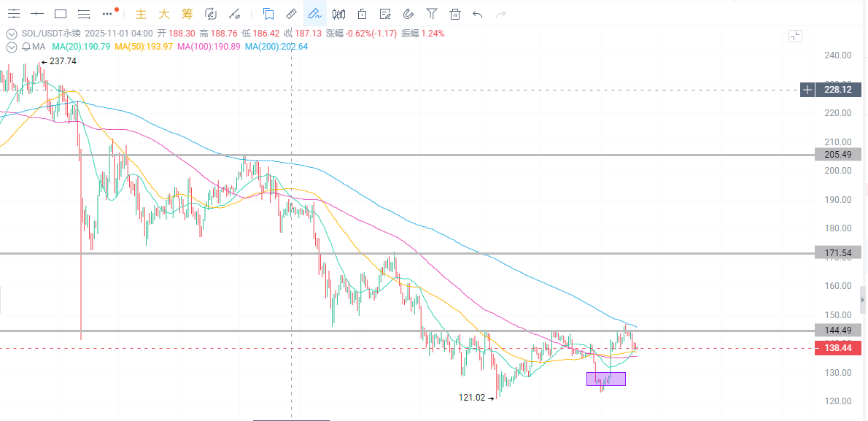This screenshot has width=868, height=421.
Task: Click the collapse chart corner icon
Action: click(794, 36)
